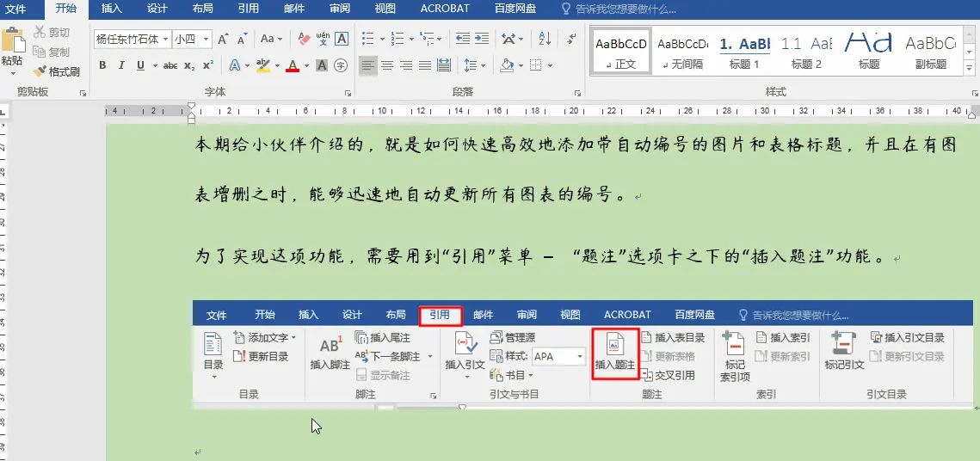Screen dimensions: 980x461
Task: Click numbered list icon
Action: [x=398, y=40]
